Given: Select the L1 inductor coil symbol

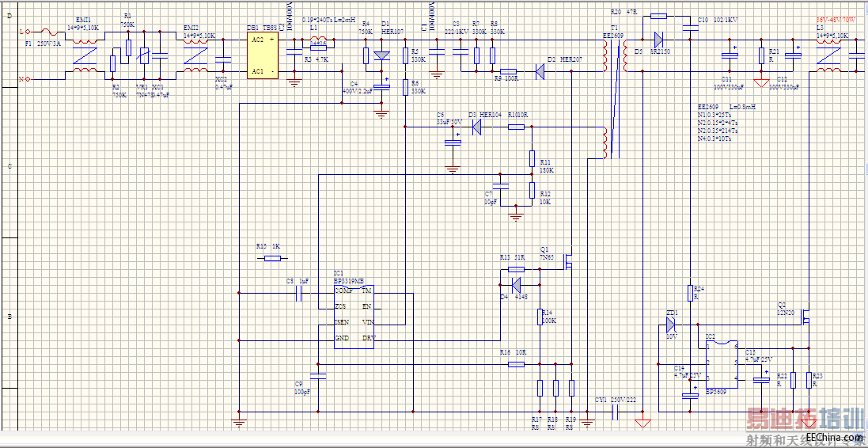Looking at the screenshot, I should point(318,39).
